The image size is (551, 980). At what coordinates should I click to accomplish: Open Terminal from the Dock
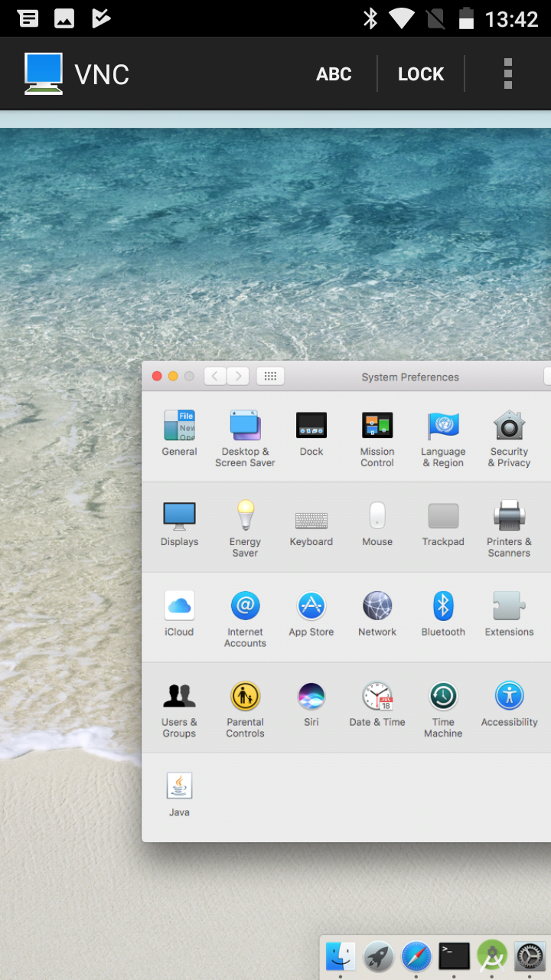454,956
